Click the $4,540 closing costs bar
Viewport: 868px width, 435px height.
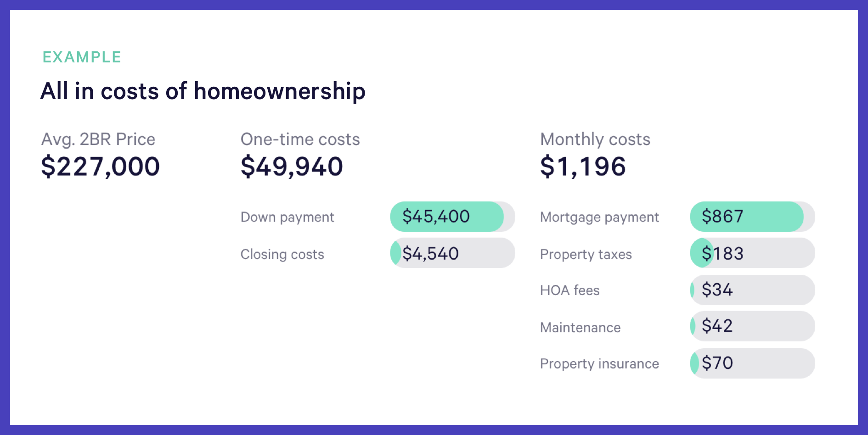pyautogui.click(x=452, y=253)
